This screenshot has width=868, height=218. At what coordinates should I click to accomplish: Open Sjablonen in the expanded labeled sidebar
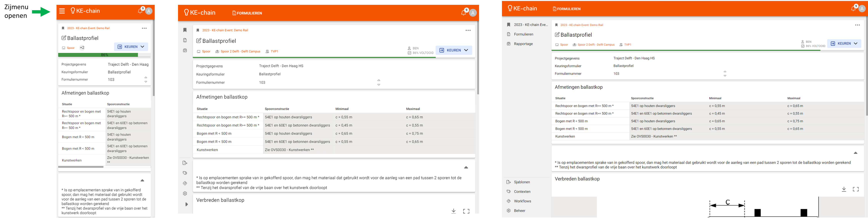[x=522, y=182]
